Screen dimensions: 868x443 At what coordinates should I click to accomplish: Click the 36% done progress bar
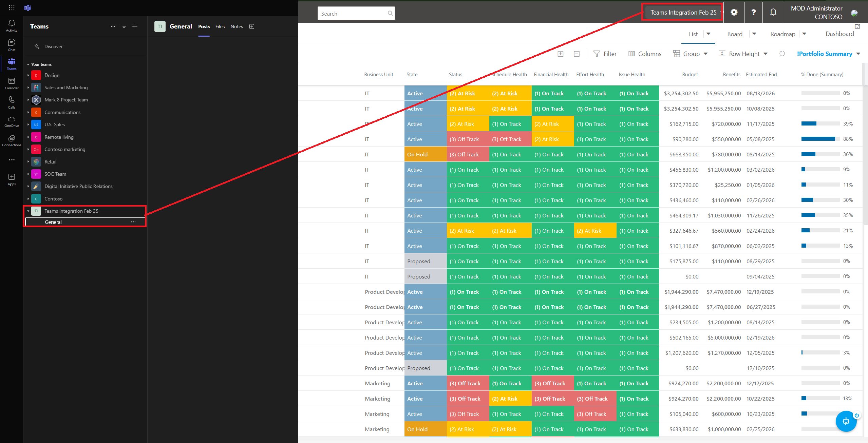pyautogui.click(x=820, y=154)
